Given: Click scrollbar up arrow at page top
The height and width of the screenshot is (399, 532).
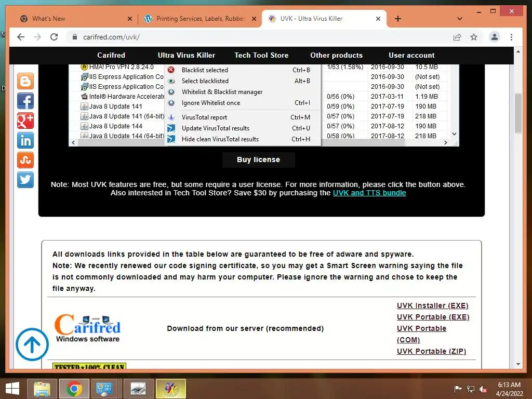Looking at the screenshot, I should 518,51.
